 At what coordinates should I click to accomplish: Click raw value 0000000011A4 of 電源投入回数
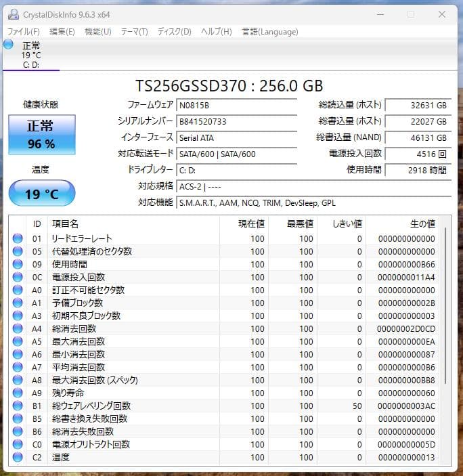click(406, 277)
